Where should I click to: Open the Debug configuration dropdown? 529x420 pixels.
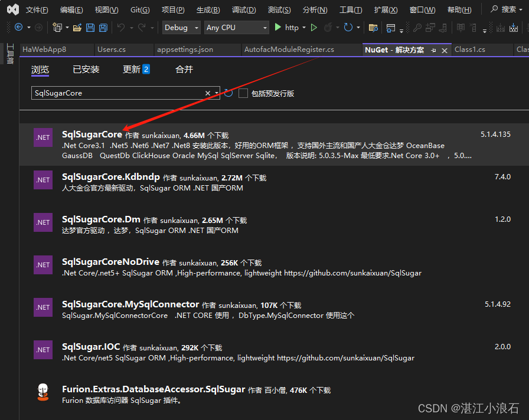(x=181, y=28)
